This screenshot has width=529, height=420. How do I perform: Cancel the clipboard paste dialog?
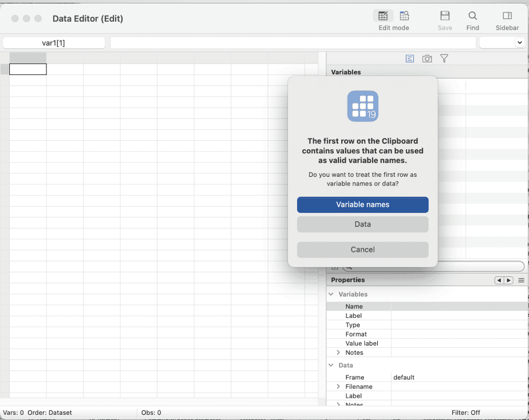(362, 249)
